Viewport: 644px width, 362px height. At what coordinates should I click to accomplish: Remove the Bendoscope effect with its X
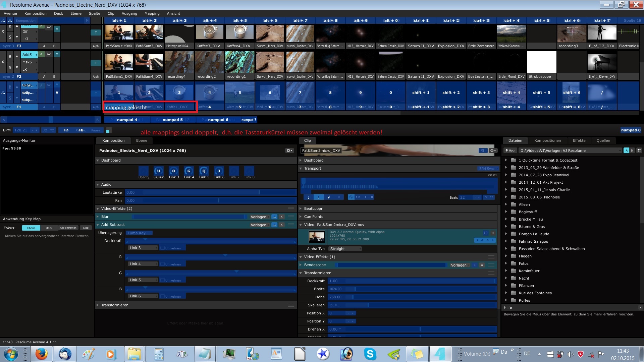click(x=482, y=265)
